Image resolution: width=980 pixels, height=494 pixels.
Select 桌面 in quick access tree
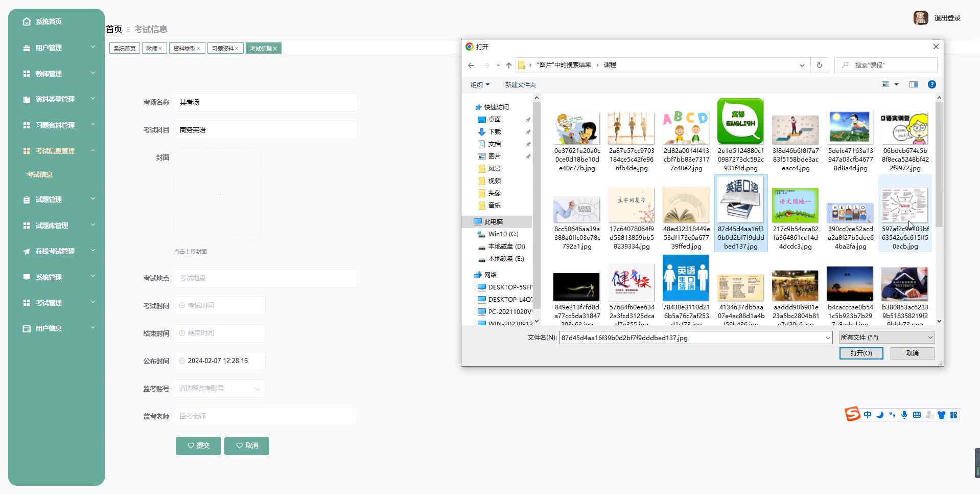pos(494,119)
